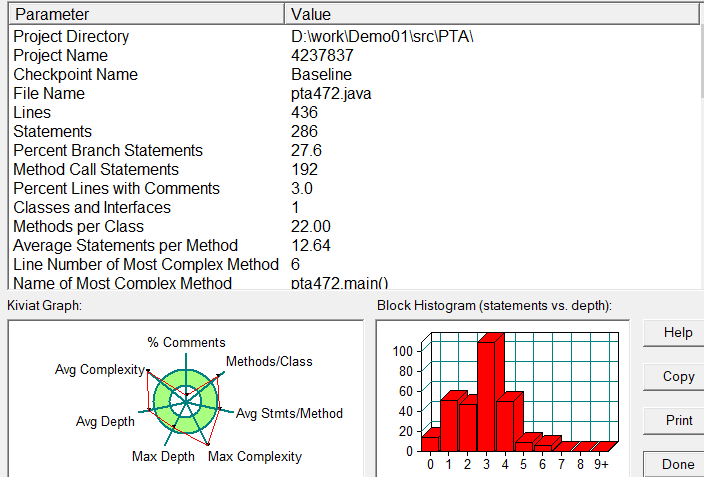Click the Print button

pos(674,420)
